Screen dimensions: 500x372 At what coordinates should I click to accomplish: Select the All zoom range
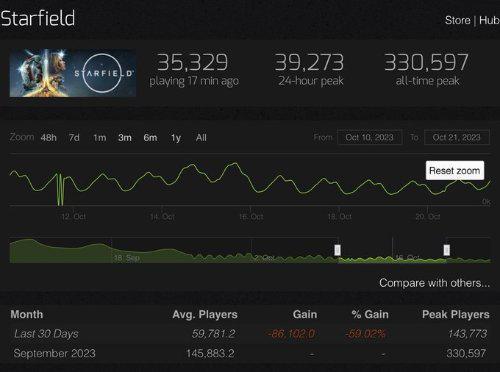(201, 138)
